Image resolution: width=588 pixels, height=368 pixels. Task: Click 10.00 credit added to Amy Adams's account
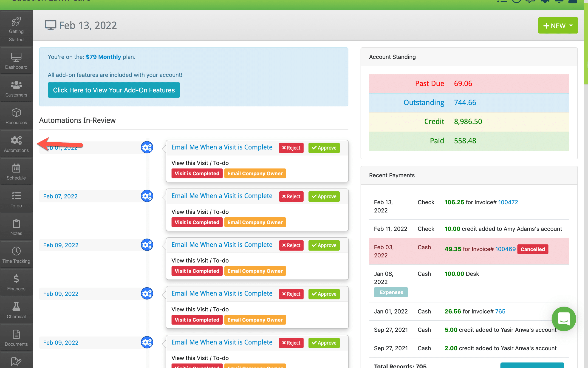point(503,229)
